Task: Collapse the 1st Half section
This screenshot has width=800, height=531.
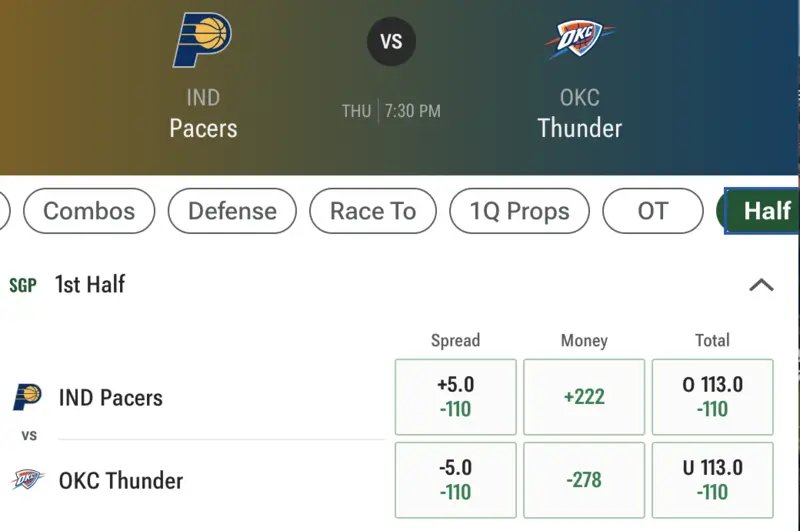Action: point(761,285)
